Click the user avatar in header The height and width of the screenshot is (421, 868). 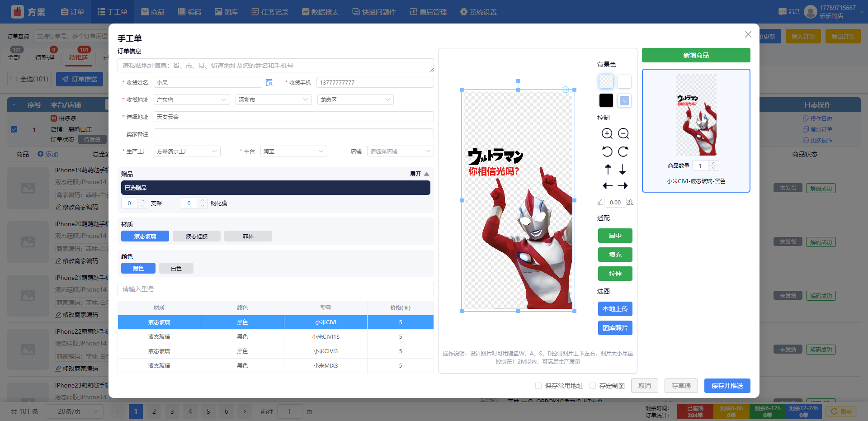click(x=811, y=12)
